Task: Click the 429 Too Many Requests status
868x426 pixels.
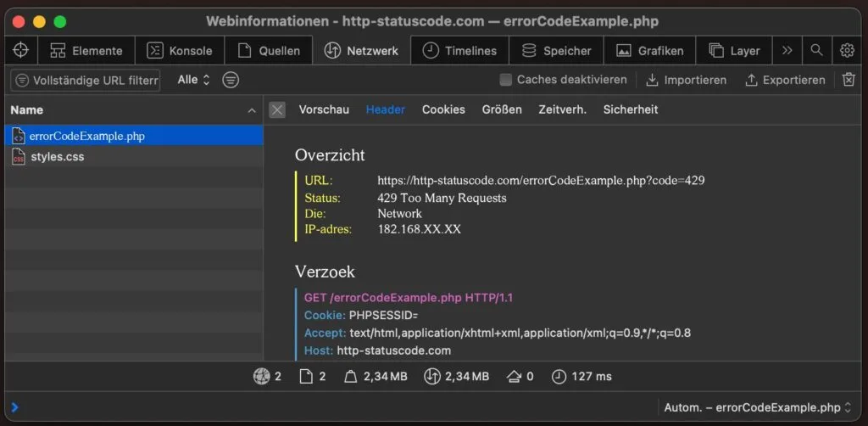Action: coord(442,198)
